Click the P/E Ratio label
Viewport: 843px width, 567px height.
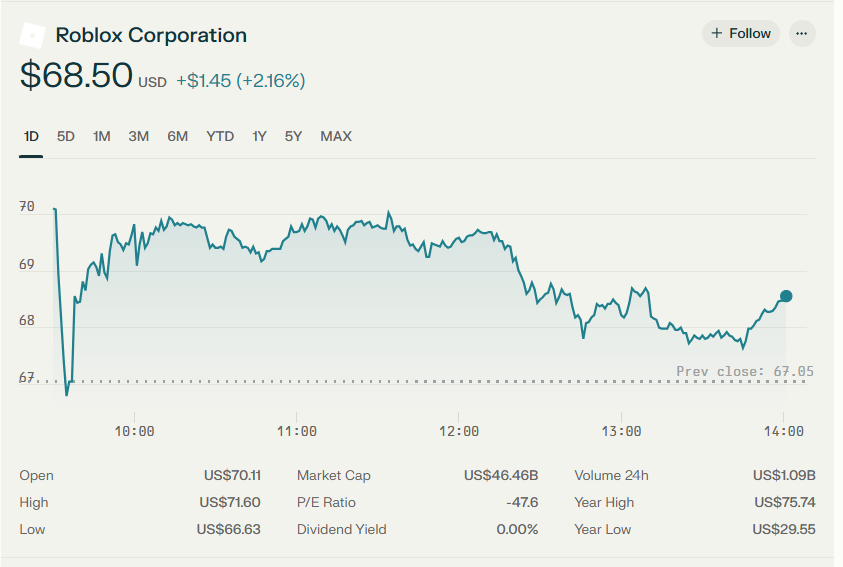coord(326,503)
